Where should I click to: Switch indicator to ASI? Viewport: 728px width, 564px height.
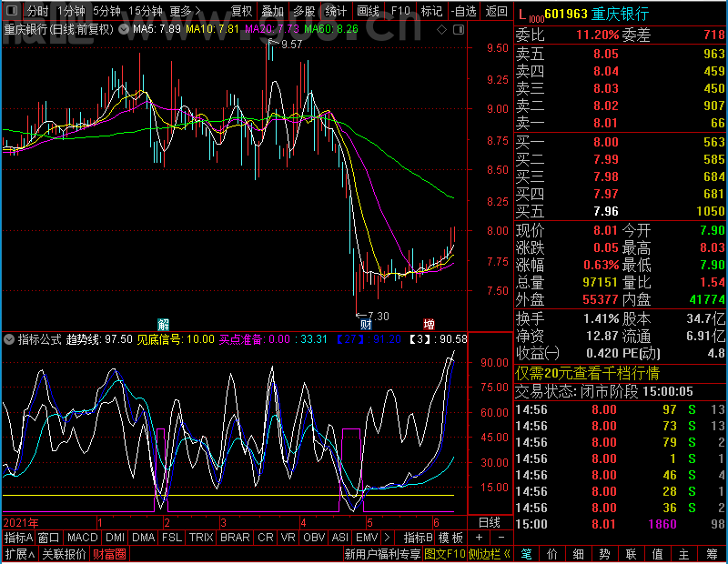339,538
